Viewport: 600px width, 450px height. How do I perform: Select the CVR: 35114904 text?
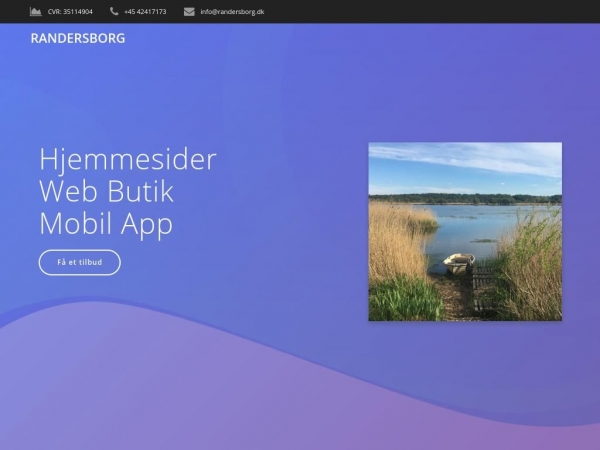coord(70,12)
